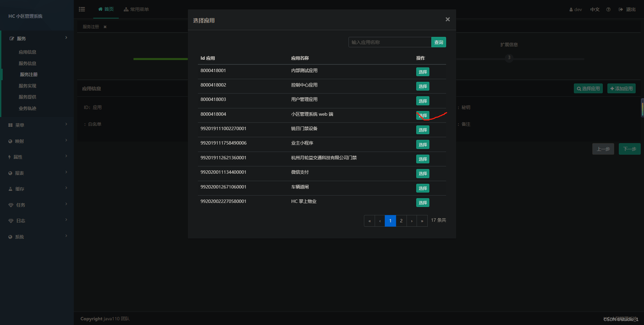Log out with the 退出 link
644x325 pixels.
point(627,9)
